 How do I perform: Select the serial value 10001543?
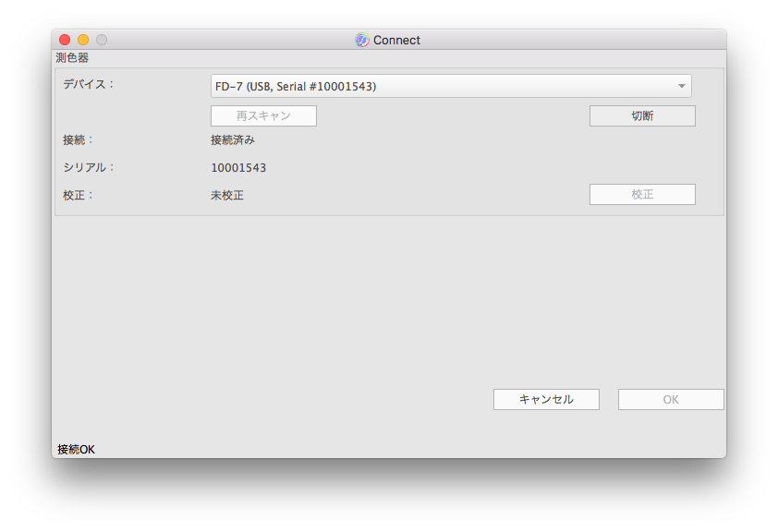(x=238, y=168)
